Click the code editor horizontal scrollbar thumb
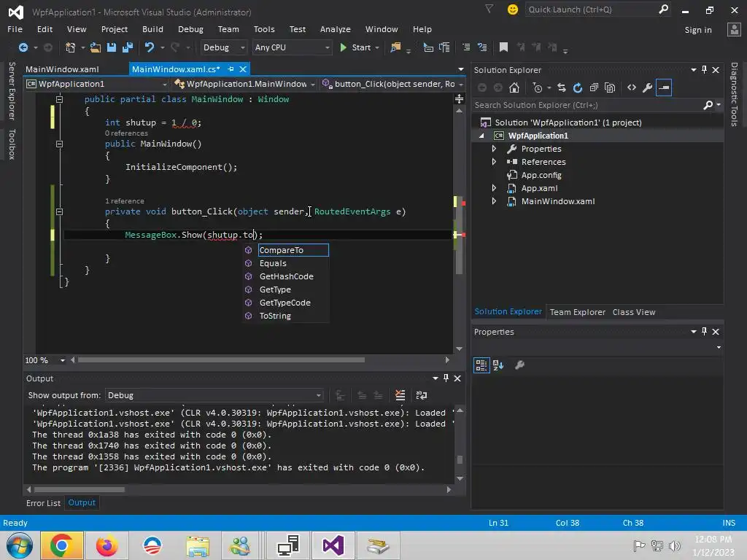Image resolution: width=747 pixels, height=560 pixels. (x=222, y=360)
